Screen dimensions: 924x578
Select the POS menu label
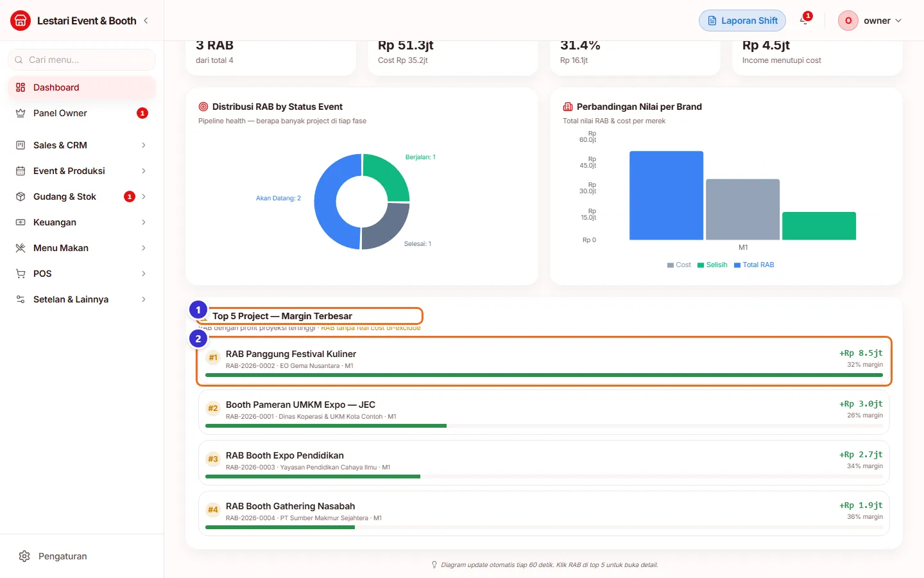point(42,274)
